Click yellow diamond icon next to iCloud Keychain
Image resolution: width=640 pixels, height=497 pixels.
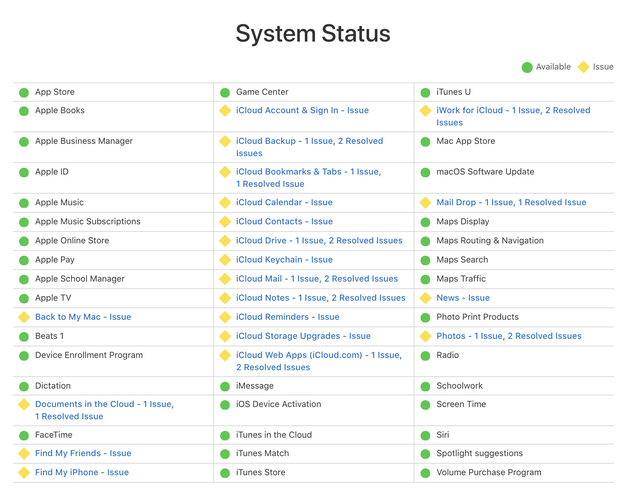225,260
